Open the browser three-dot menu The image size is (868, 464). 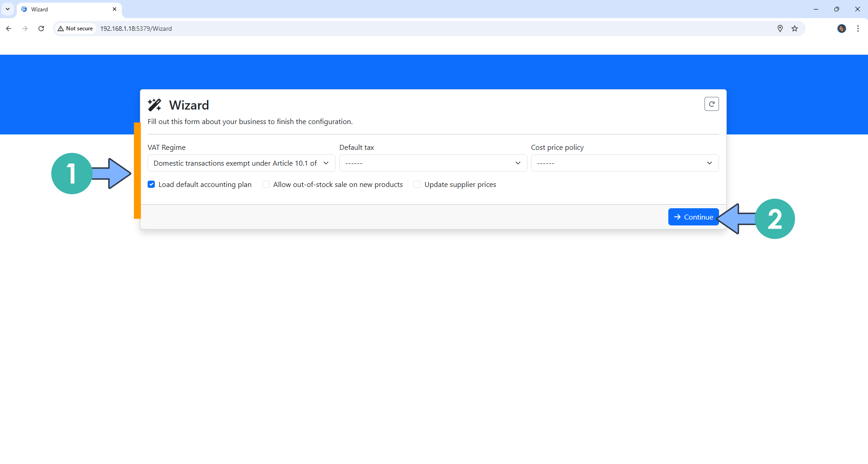click(x=858, y=28)
